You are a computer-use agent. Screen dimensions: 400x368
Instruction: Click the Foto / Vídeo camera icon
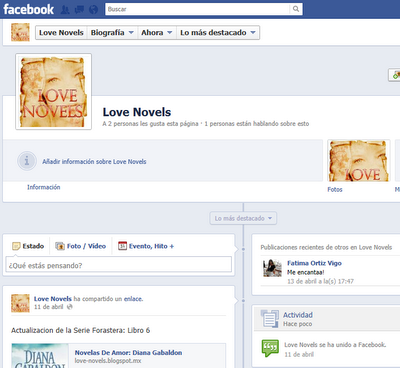[60, 246]
